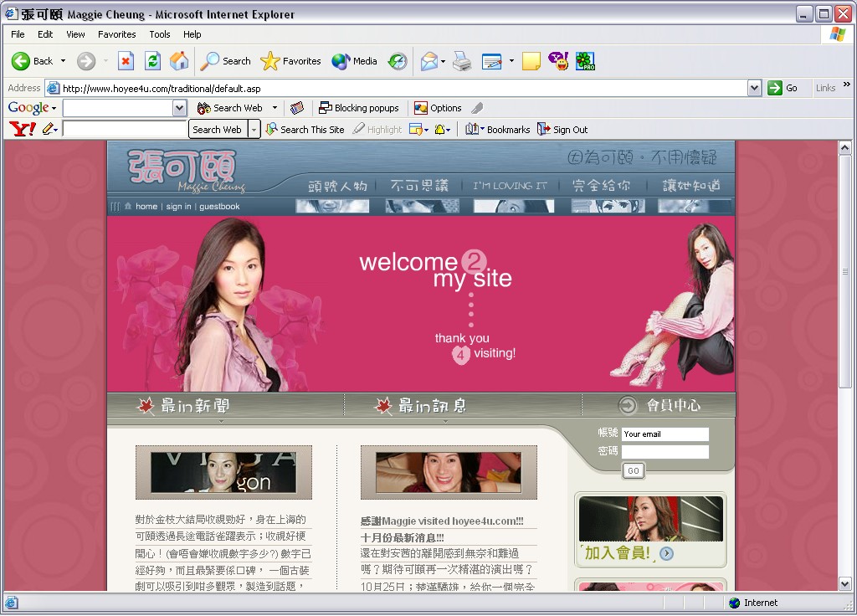
Task: Open the Help menu
Action: pos(192,34)
